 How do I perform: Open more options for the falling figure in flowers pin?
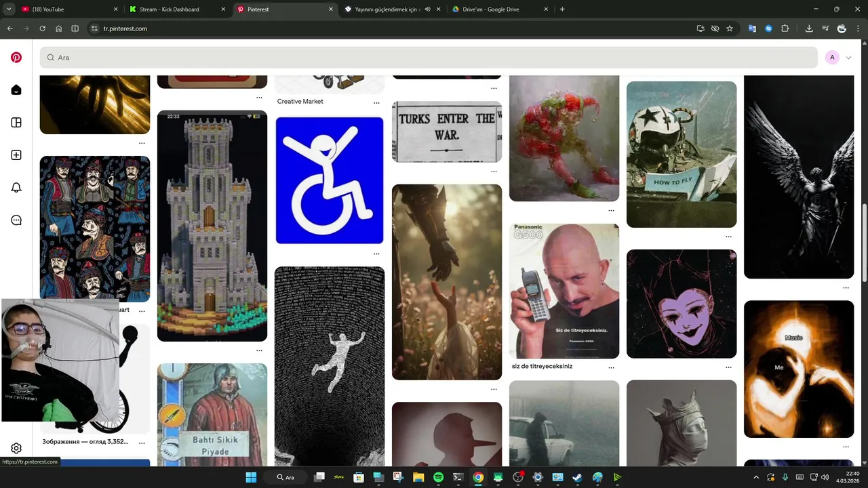494,389
